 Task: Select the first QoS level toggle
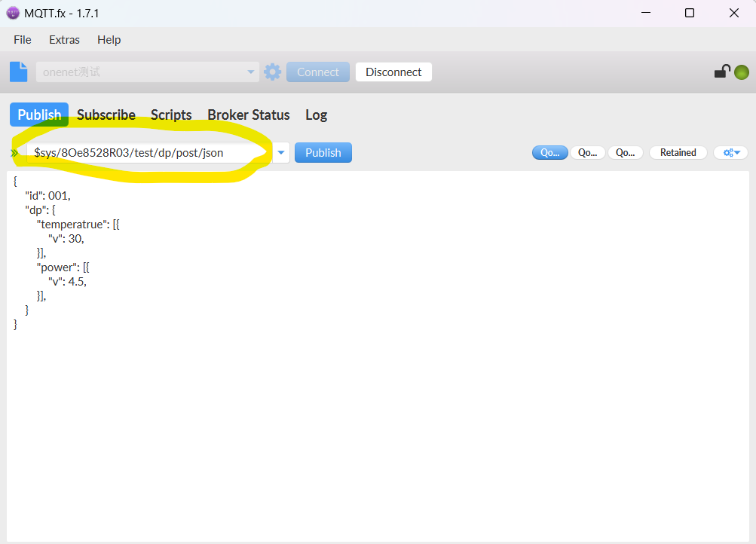pos(549,153)
